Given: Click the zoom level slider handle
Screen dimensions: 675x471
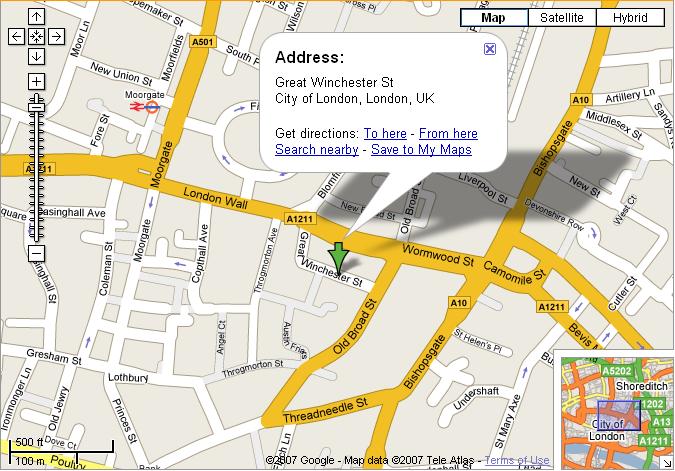Looking at the screenshot, I should [x=37, y=107].
